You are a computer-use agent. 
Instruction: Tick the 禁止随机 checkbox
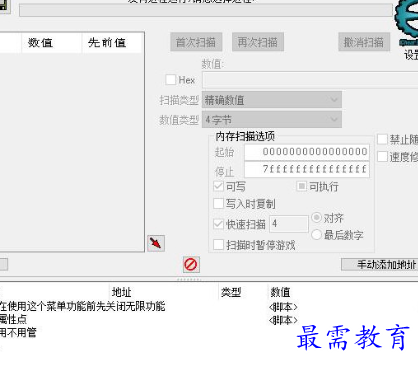pos(382,139)
